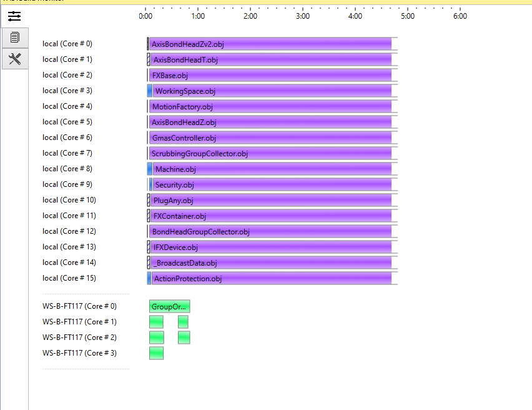Image resolution: width=532 pixels, height=410 pixels.
Task: Open the tools view via wrench icon
Action: [x=15, y=59]
